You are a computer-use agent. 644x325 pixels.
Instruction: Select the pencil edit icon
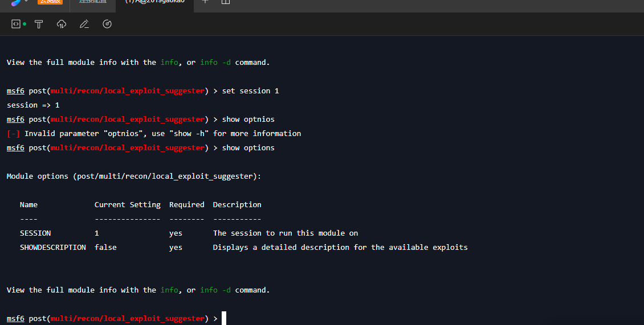click(84, 24)
